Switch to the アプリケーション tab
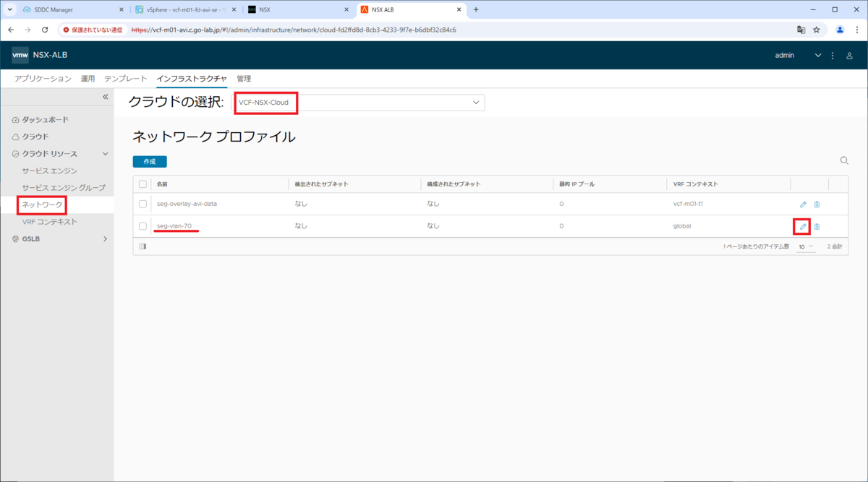868x482 pixels. point(43,78)
